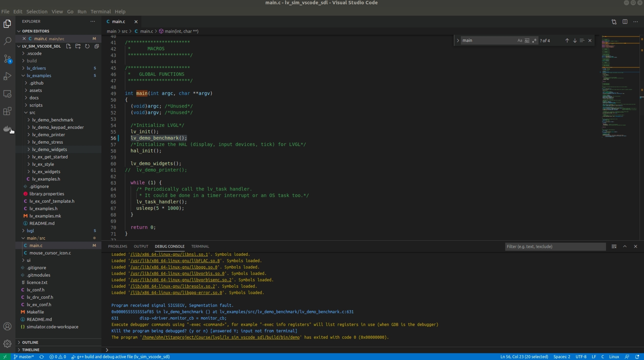Click the debug console filter input
The height and width of the screenshot is (360, 644).
click(x=555, y=246)
